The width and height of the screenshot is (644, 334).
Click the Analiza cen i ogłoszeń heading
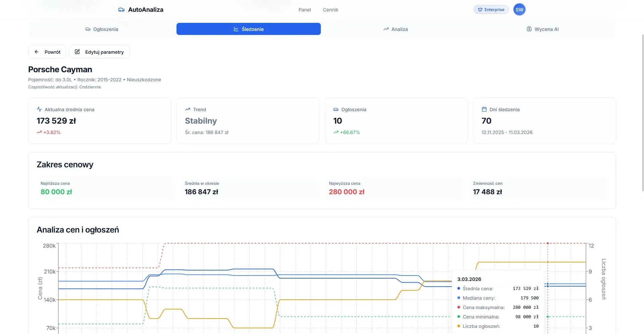coord(78,230)
